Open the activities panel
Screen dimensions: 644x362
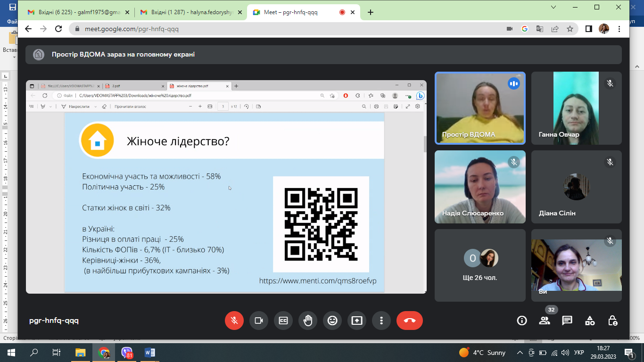590,321
